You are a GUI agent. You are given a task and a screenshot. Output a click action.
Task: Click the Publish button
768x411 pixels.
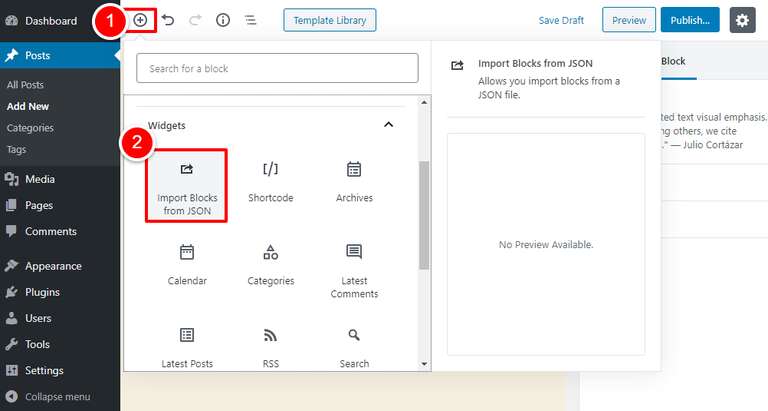(690, 20)
